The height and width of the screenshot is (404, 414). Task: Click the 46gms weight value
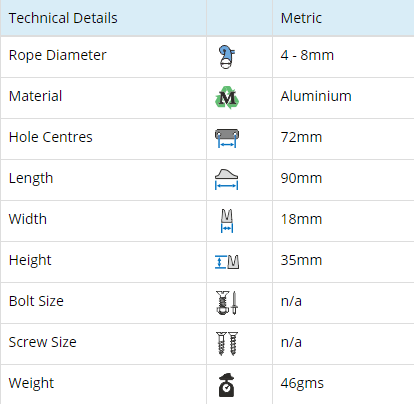302,383
